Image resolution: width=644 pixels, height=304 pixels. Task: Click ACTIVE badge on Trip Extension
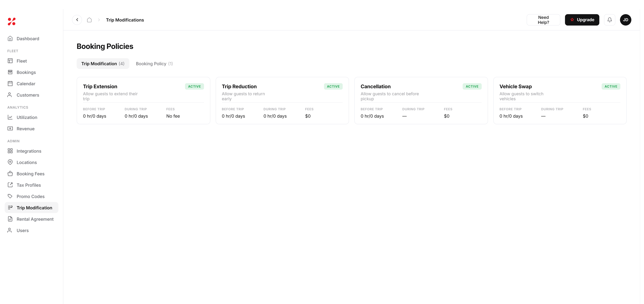tap(194, 86)
